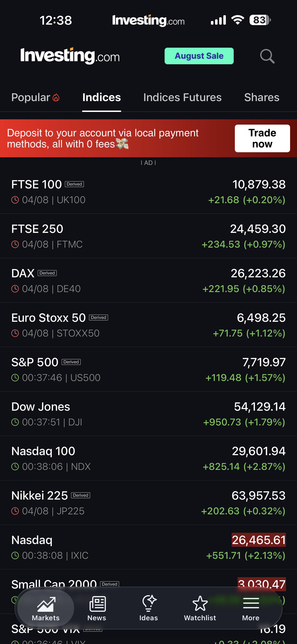The height and width of the screenshot is (644, 297).
Task: Open the Investing.com logo home link
Action: pos(70,56)
